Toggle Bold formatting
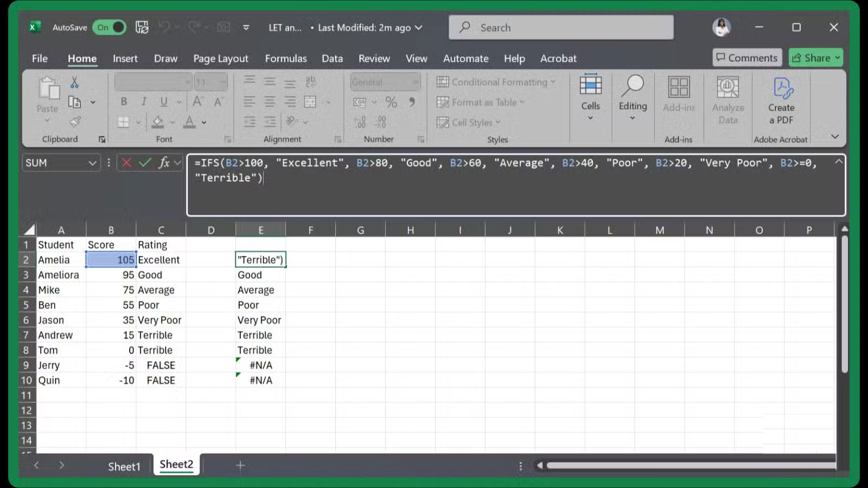This screenshot has width=868, height=488. tap(124, 101)
